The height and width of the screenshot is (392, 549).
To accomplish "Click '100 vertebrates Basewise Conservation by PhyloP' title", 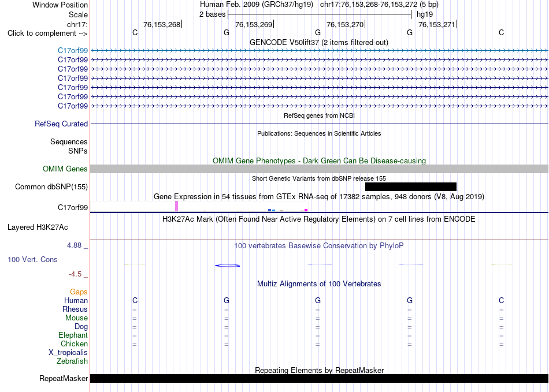I will (319, 246).
